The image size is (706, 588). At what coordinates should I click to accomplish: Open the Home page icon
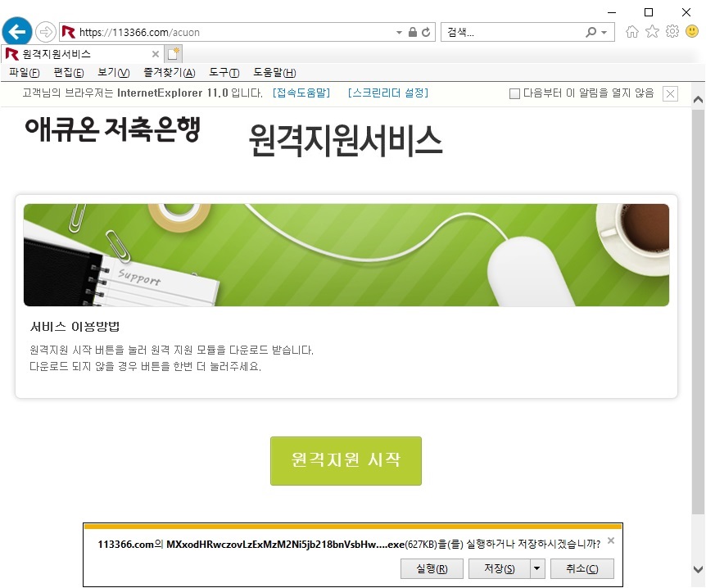click(x=632, y=31)
